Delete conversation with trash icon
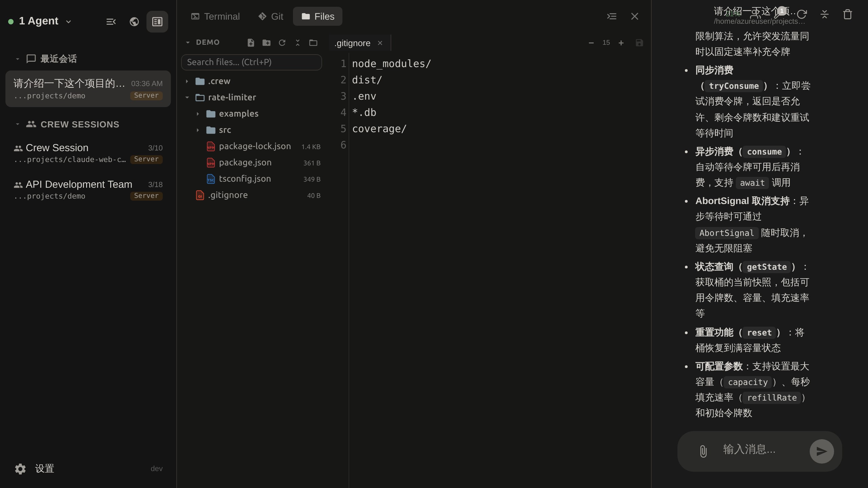868x488 pixels. tap(847, 15)
